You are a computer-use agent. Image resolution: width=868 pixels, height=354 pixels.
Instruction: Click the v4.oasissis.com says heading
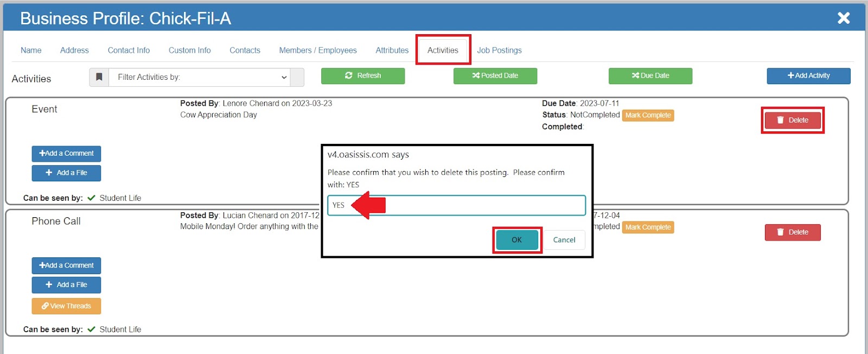368,155
